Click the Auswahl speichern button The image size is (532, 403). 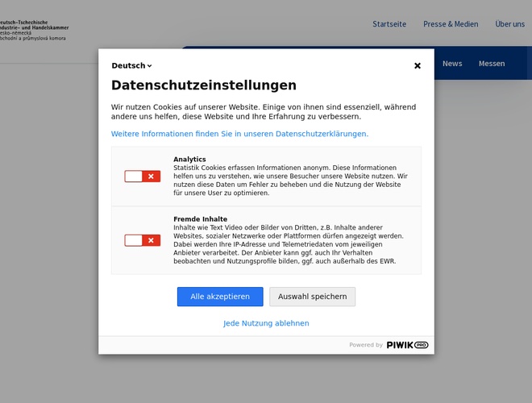312,297
